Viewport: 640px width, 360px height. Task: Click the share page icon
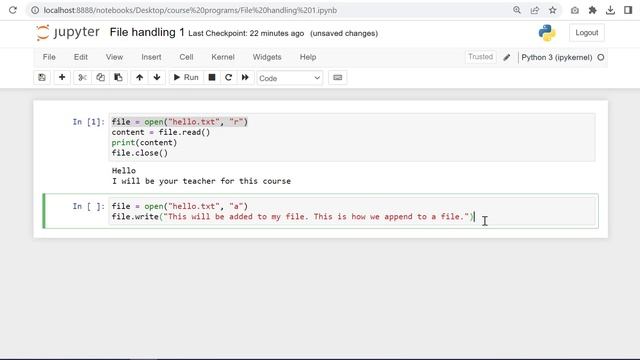[535, 10]
